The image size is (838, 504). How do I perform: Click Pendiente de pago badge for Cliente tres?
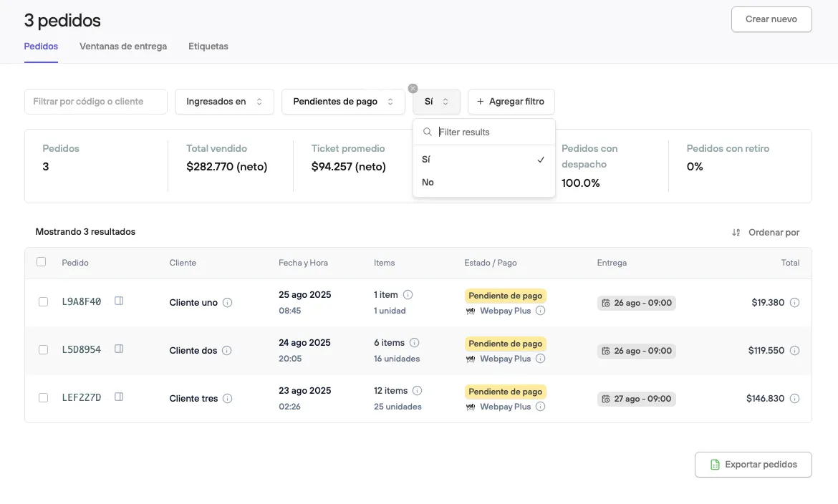click(505, 392)
